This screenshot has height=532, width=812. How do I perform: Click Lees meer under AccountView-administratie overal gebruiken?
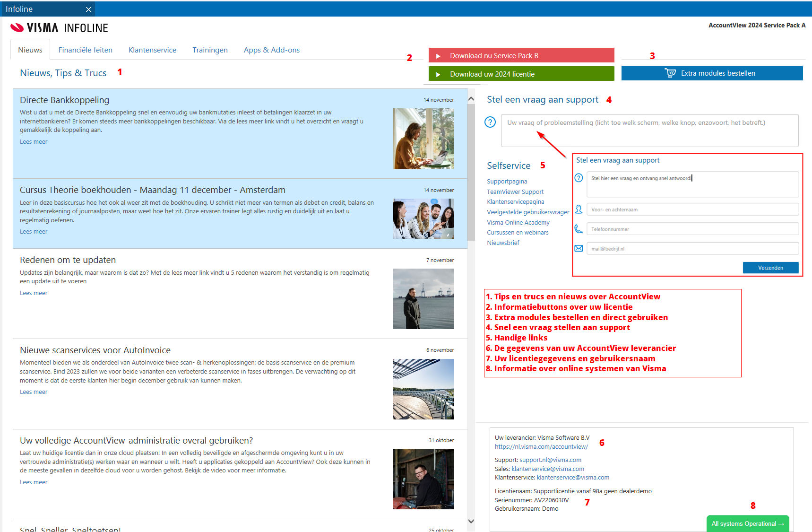pyautogui.click(x=34, y=482)
